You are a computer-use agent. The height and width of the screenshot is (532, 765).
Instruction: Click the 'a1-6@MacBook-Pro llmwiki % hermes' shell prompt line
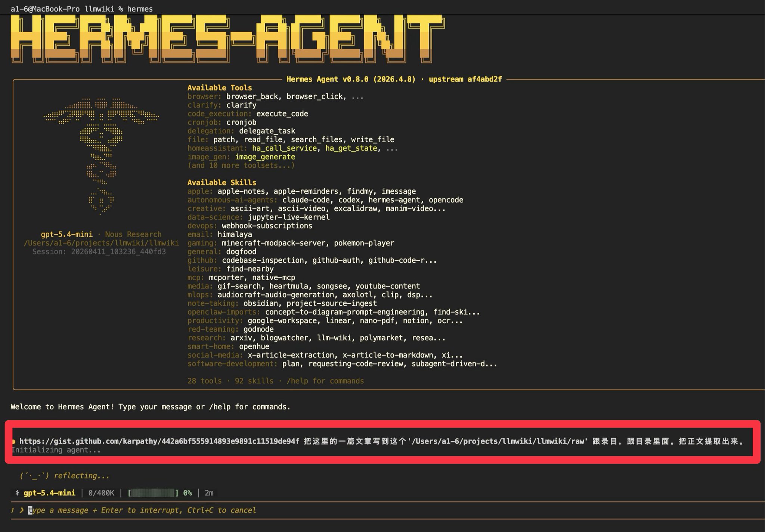coord(82,9)
